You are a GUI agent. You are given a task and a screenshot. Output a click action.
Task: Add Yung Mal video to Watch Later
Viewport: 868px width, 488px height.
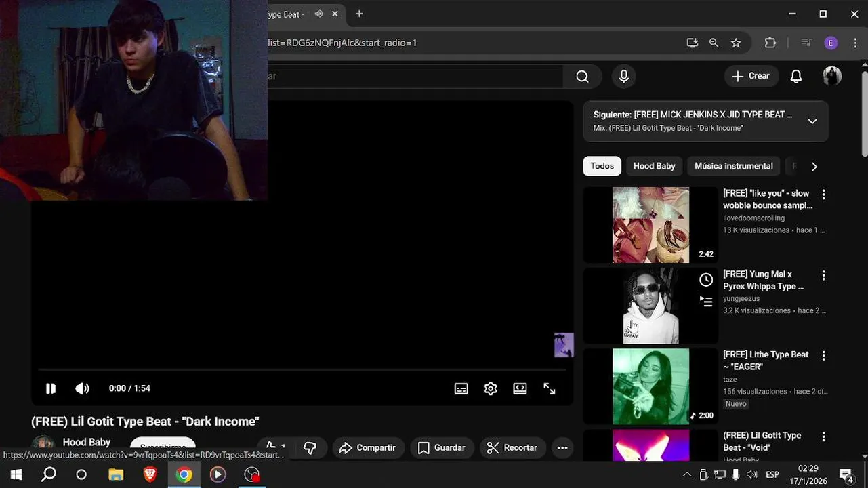point(706,280)
